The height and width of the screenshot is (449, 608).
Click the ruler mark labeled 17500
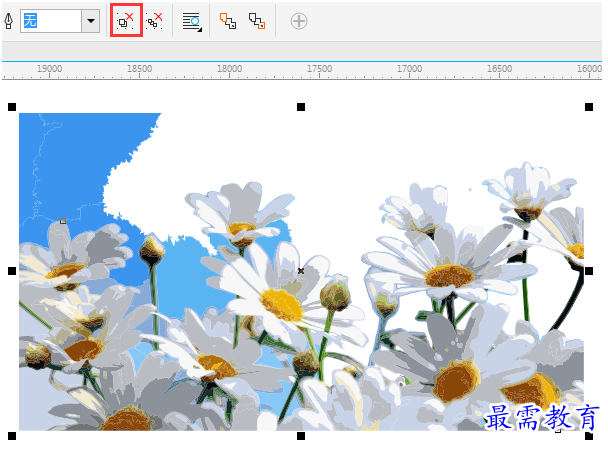coord(320,69)
